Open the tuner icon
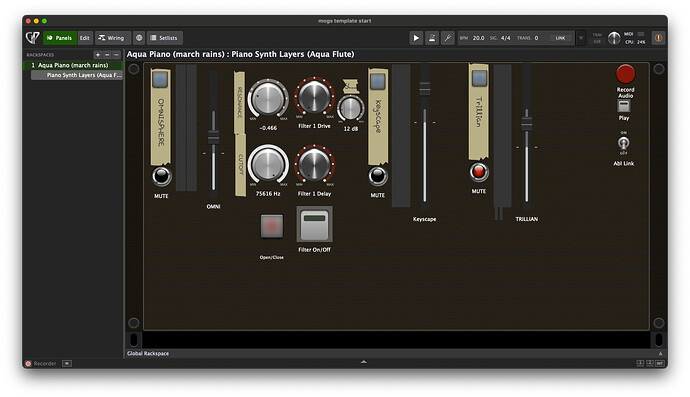This screenshot has width=690, height=397. click(x=448, y=38)
